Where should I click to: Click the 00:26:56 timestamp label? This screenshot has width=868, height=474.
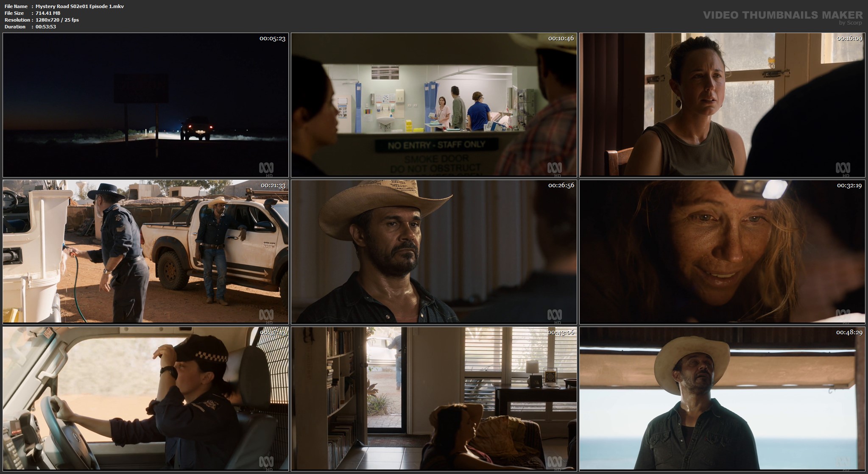(x=561, y=186)
